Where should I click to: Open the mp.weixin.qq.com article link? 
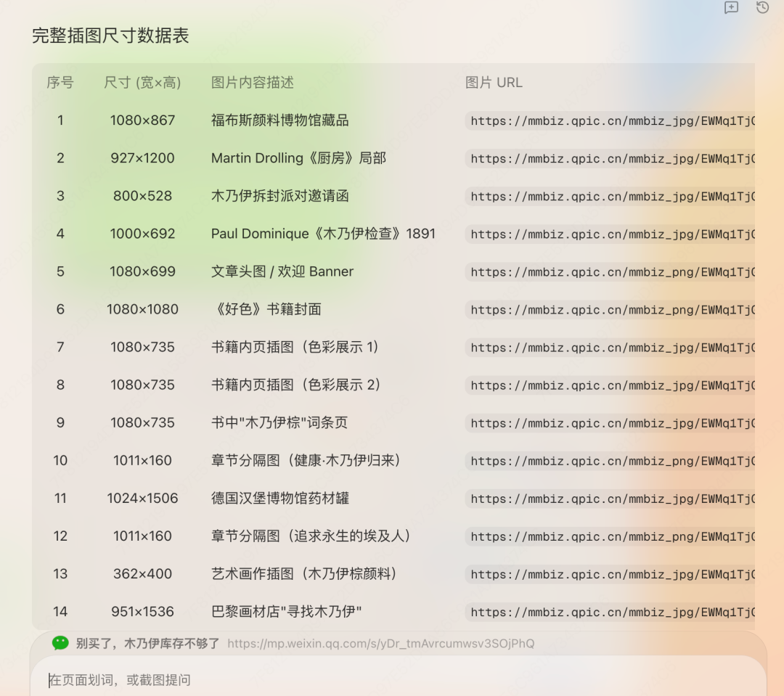(381, 644)
